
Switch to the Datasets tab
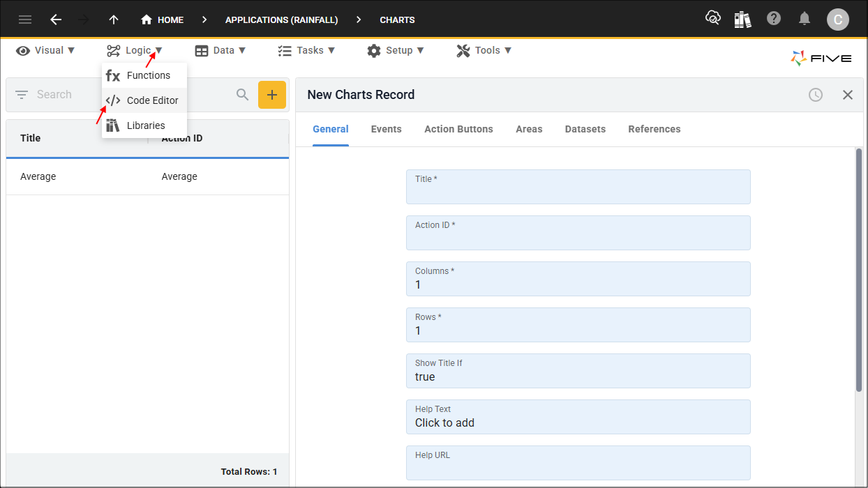pyautogui.click(x=585, y=129)
